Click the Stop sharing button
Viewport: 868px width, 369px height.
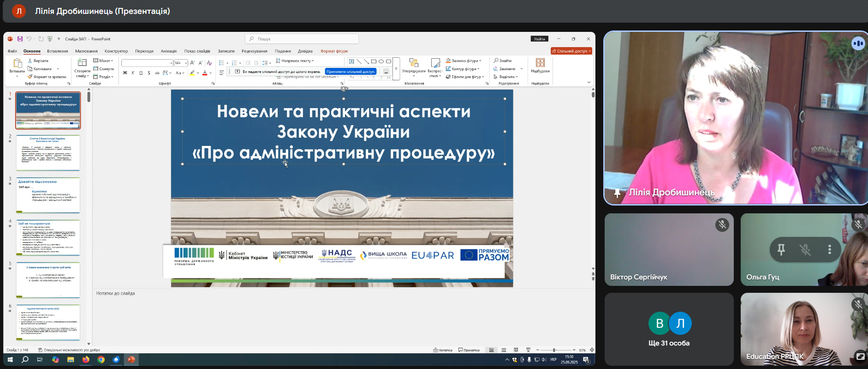click(x=351, y=72)
